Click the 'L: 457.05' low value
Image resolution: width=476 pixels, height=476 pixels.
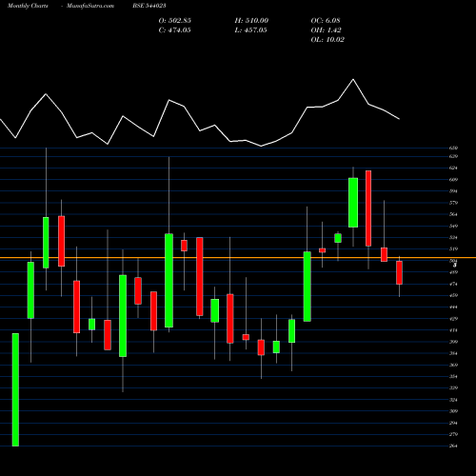point(250,30)
